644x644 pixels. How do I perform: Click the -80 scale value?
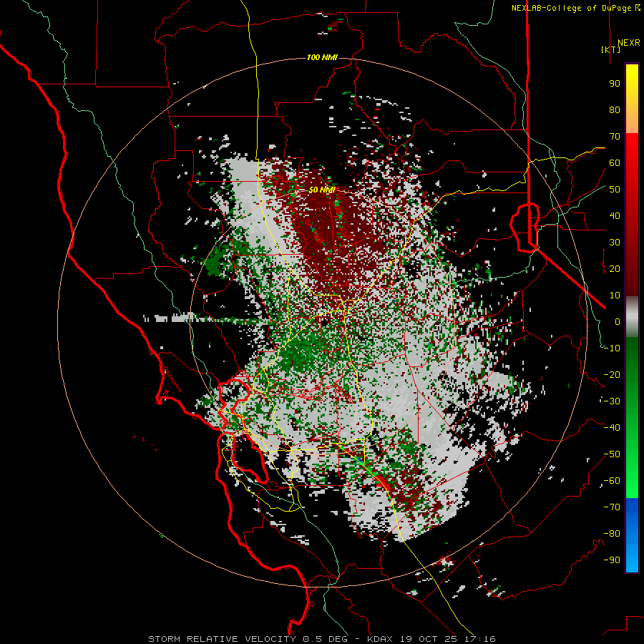pyautogui.click(x=612, y=534)
